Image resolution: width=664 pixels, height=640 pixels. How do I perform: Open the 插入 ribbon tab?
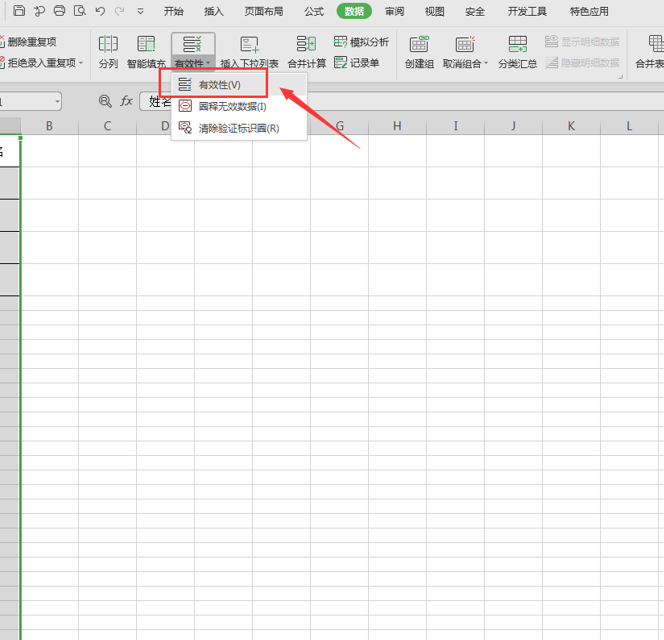[x=214, y=11]
